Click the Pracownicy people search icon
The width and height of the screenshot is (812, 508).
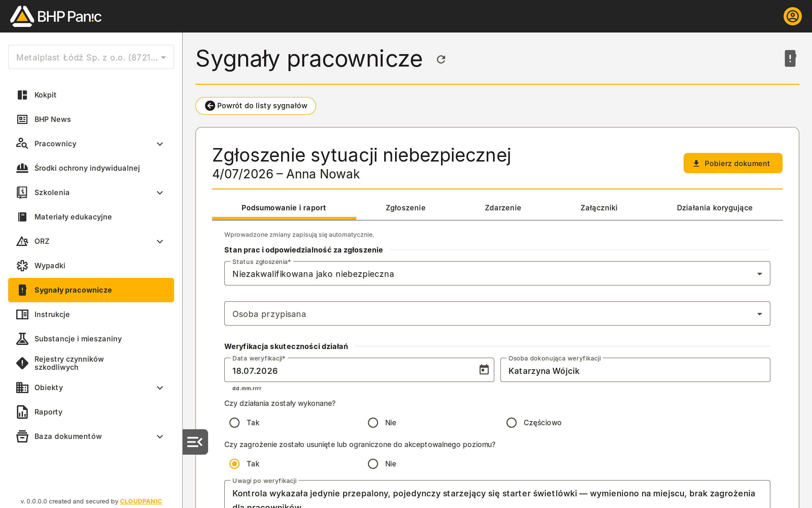pos(22,144)
